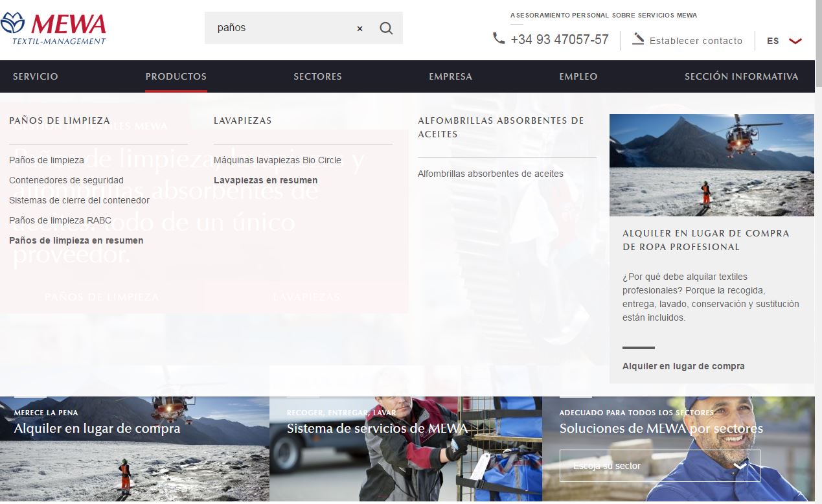Open the SERVICIO menu
The image size is (822, 504).
(x=36, y=76)
